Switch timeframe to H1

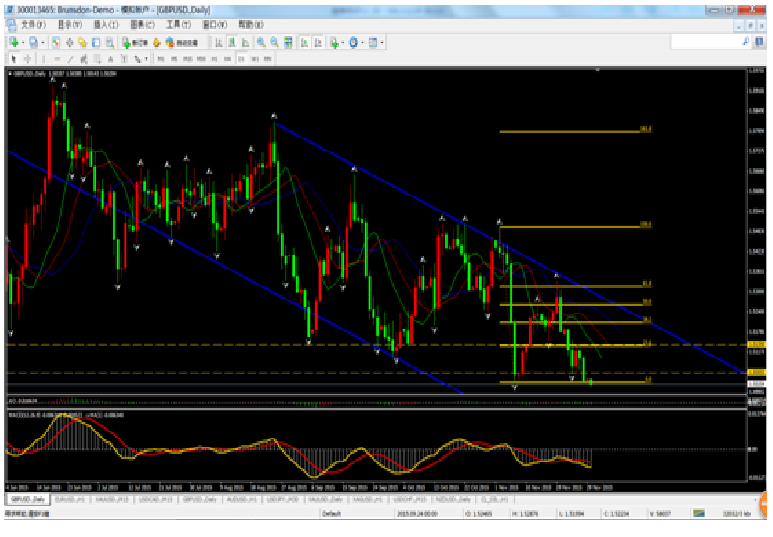[214, 59]
